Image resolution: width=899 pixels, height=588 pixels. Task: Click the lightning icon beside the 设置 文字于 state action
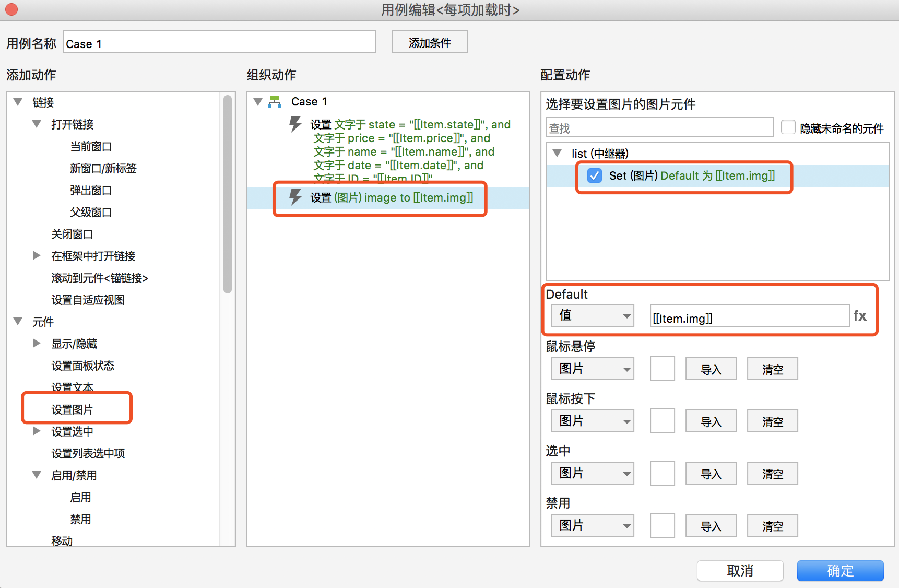pyautogui.click(x=295, y=124)
